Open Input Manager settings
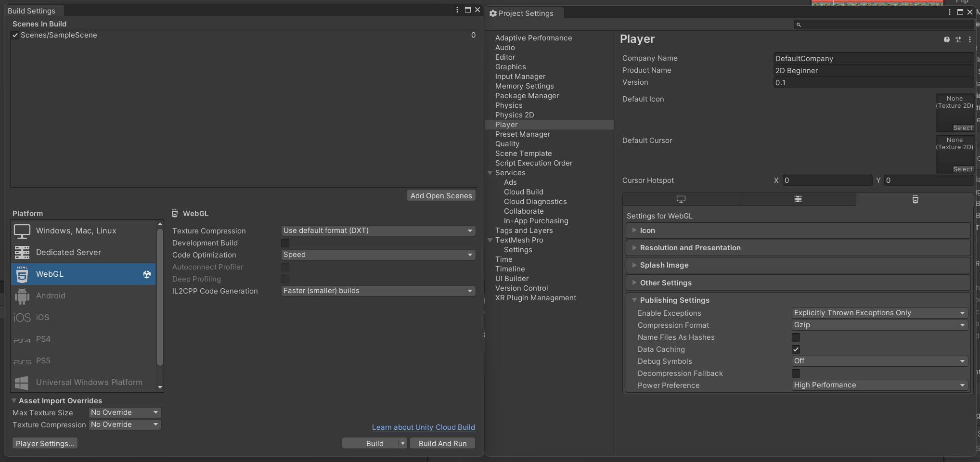This screenshot has height=462, width=980. 520,77
